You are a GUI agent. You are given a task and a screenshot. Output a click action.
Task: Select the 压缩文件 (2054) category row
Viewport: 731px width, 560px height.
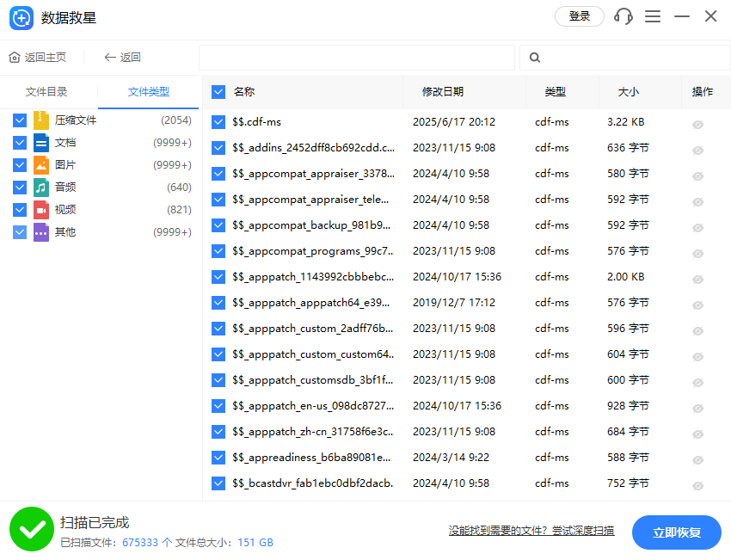point(102,120)
